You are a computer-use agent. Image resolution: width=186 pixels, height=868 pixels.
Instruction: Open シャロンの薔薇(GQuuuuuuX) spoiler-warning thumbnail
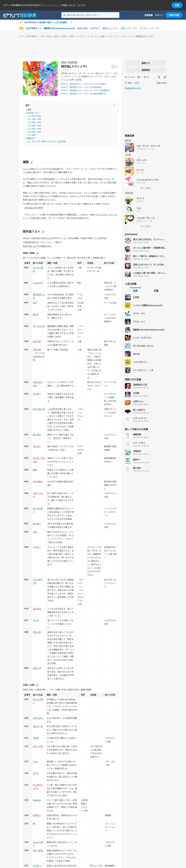[x=128, y=305]
